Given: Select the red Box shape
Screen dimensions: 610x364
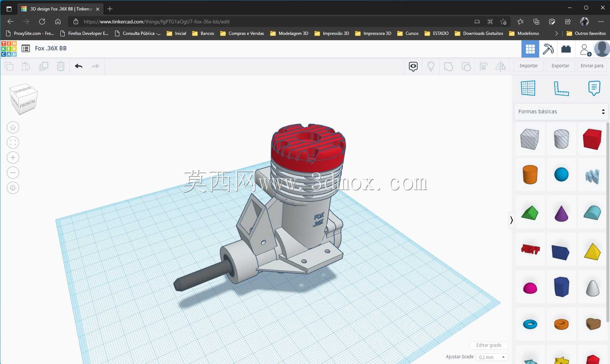Looking at the screenshot, I should (x=592, y=139).
